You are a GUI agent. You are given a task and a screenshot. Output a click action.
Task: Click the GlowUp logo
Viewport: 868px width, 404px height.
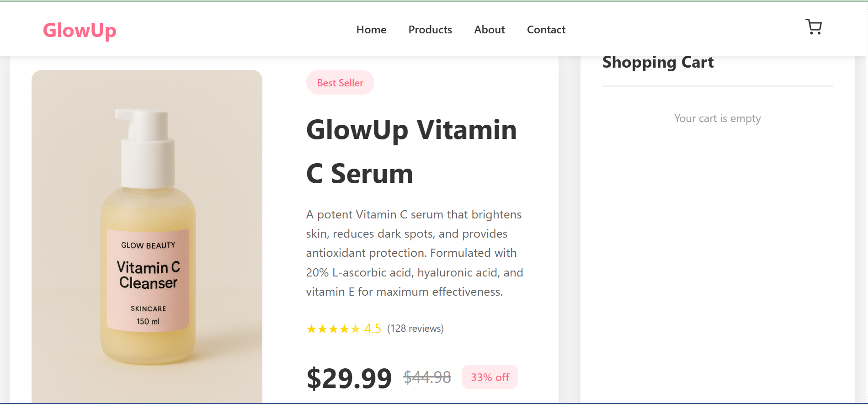tap(80, 30)
